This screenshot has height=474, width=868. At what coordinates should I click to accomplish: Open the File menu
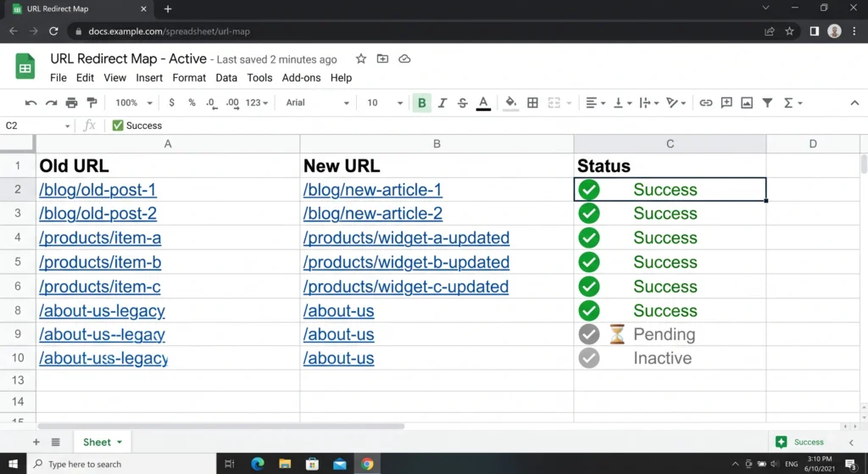click(x=58, y=77)
